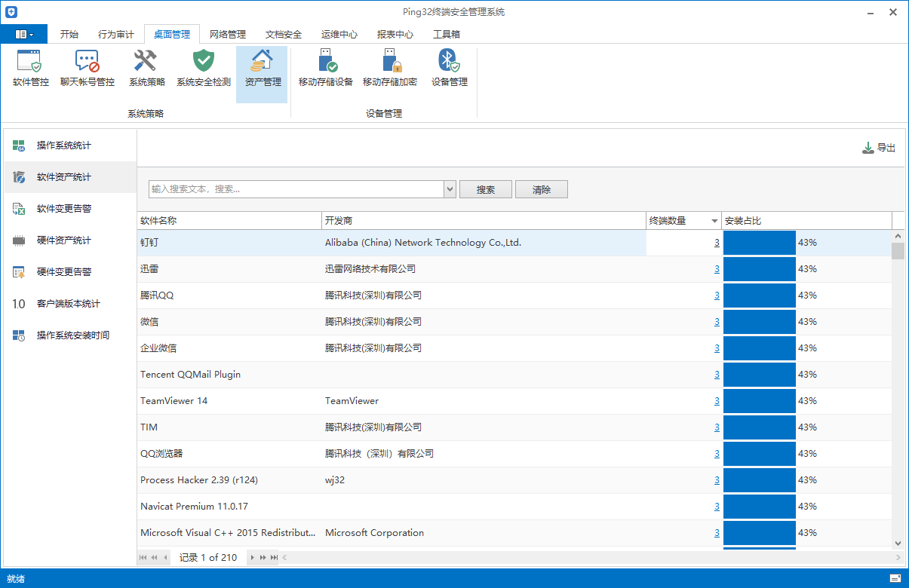
Task: Open 移动存储设备 tool
Action: click(x=326, y=69)
